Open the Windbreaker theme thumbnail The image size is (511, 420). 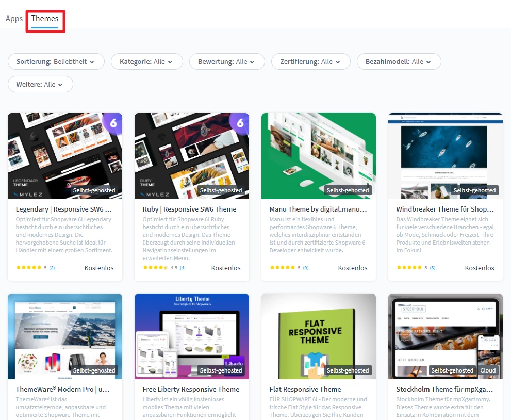point(446,155)
